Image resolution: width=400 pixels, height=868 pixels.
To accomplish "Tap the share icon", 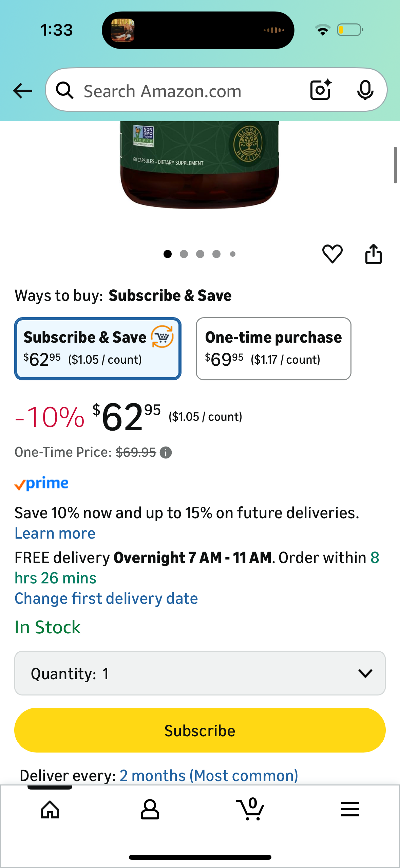I will pos(373,254).
